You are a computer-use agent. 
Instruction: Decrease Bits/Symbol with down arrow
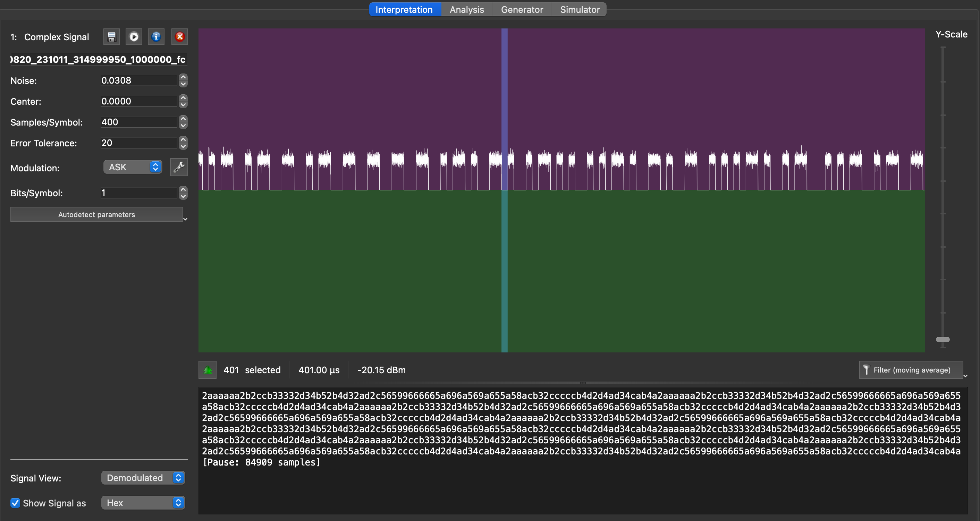[183, 197]
